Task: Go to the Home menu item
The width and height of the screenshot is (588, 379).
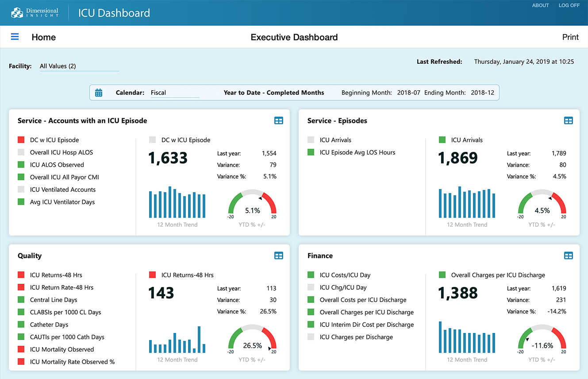Action: pos(43,37)
